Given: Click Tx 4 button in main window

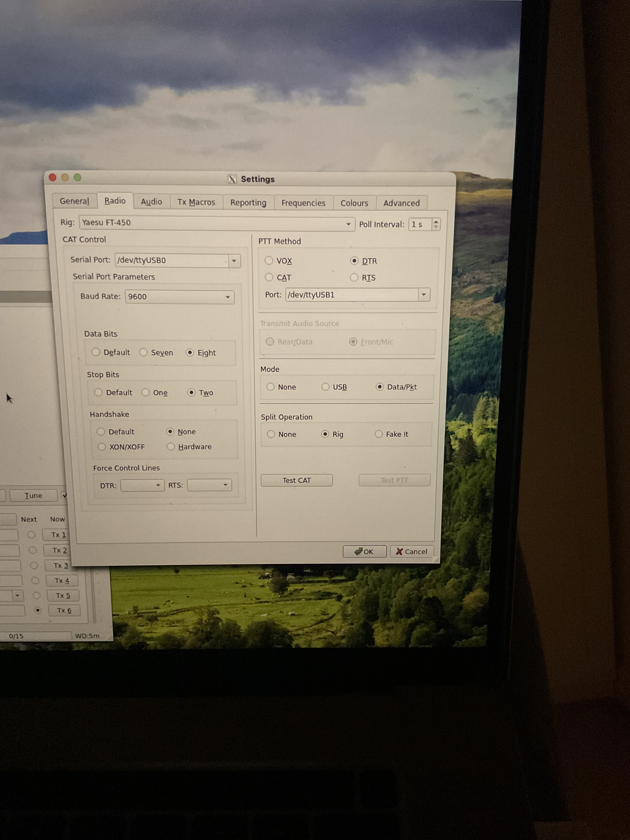Looking at the screenshot, I should point(62,581).
